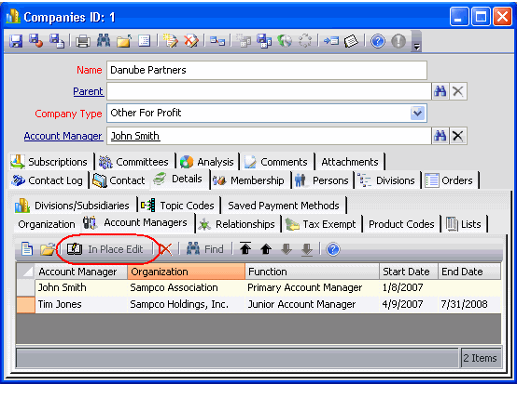Click the red X delete icon in the grid toolbar
This screenshot has width=528, height=393.
point(165,249)
